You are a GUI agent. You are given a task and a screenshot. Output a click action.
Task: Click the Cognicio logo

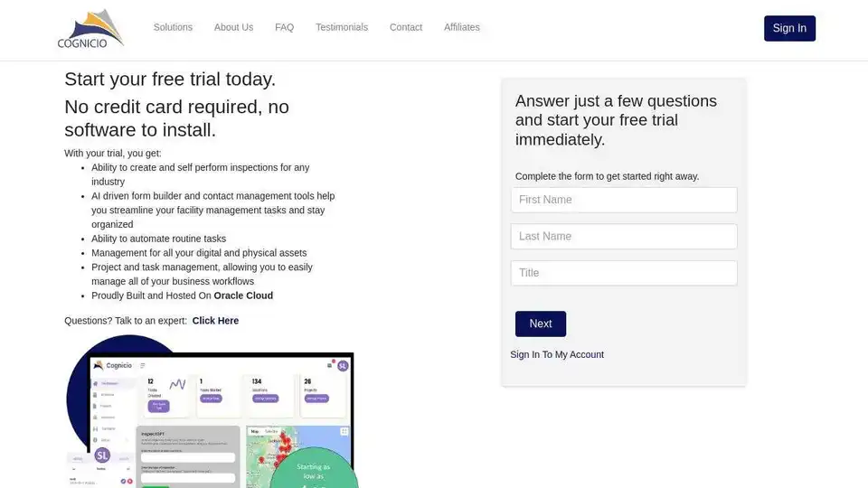(x=90, y=28)
